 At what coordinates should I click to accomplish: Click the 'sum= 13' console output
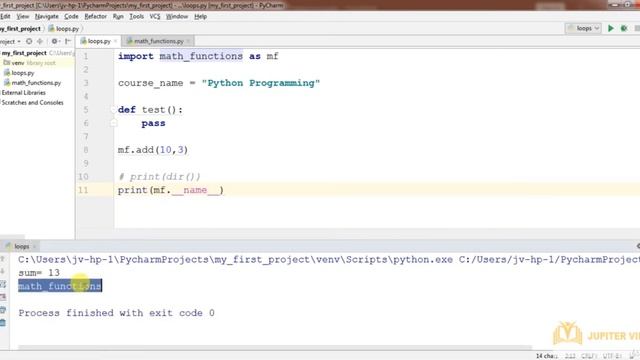pos(39,273)
